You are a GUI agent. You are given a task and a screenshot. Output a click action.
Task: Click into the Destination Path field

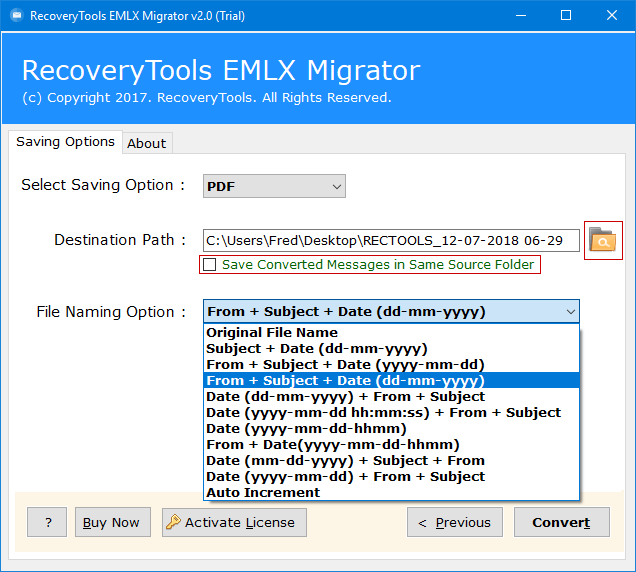coord(391,241)
